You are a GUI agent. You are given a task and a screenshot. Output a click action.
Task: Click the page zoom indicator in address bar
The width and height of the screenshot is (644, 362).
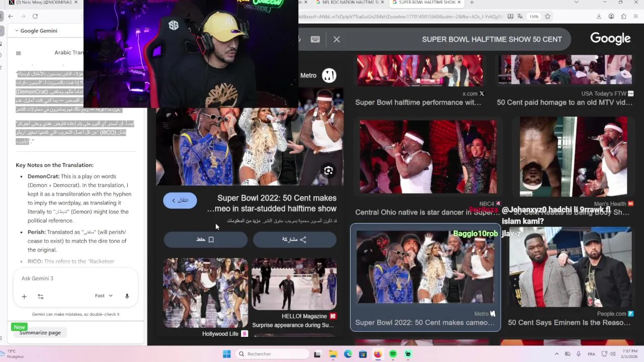tap(534, 17)
